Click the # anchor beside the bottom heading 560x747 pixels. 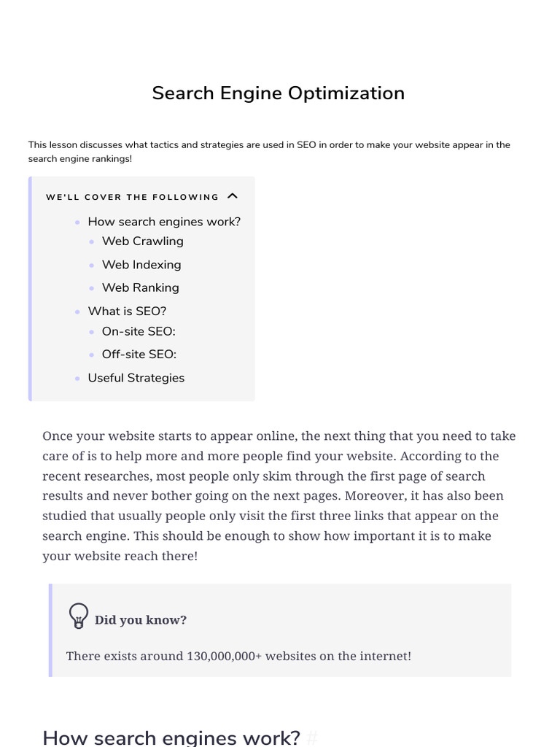coord(312,738)
